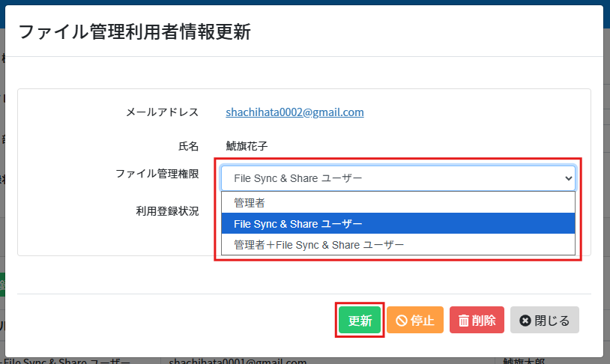Screen dimensions: 610x364
Task: Click the 氏名 field label
Action: point(188,146)
